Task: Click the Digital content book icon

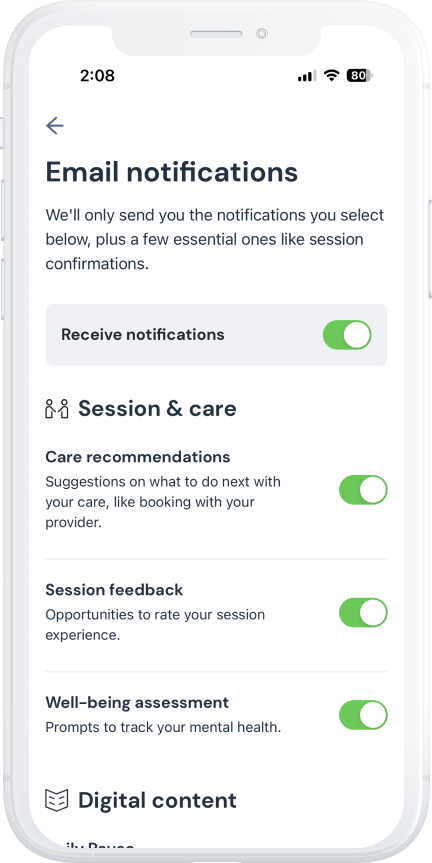Action: [57, 800]
